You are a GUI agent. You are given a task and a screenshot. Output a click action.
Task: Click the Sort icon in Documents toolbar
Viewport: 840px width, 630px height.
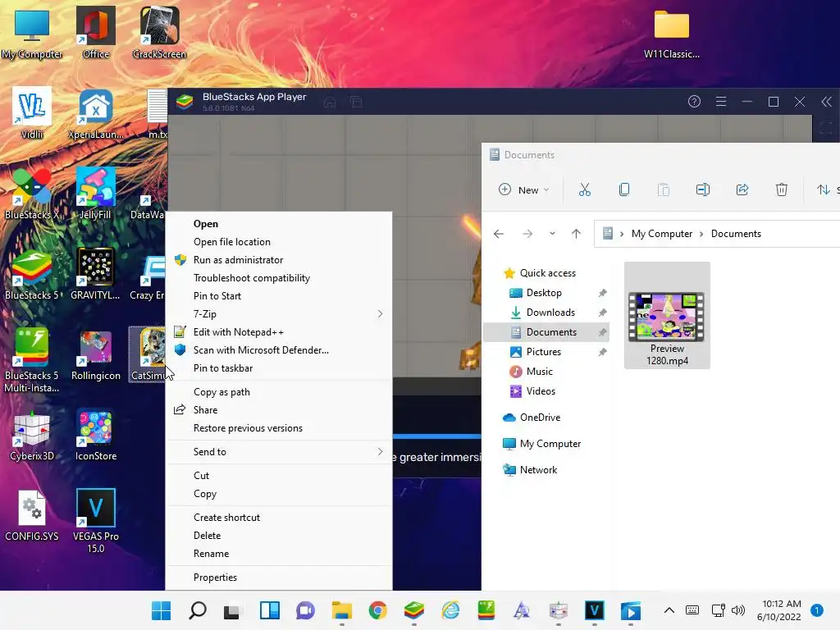[824, 189]
